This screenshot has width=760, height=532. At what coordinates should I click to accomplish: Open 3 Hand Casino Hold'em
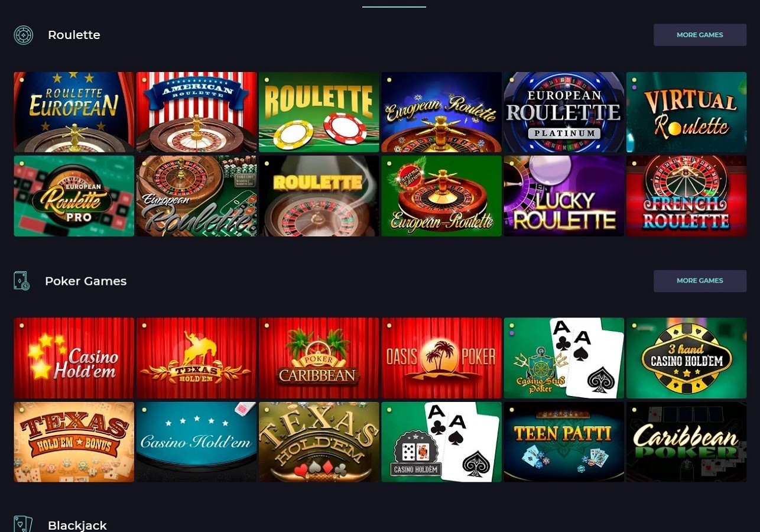[686, 358]
